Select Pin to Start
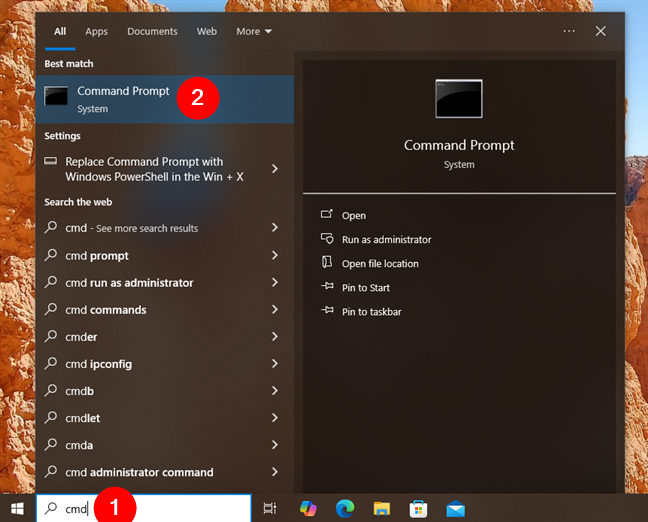This screenshot has height=522, width=648. [365, 288]
